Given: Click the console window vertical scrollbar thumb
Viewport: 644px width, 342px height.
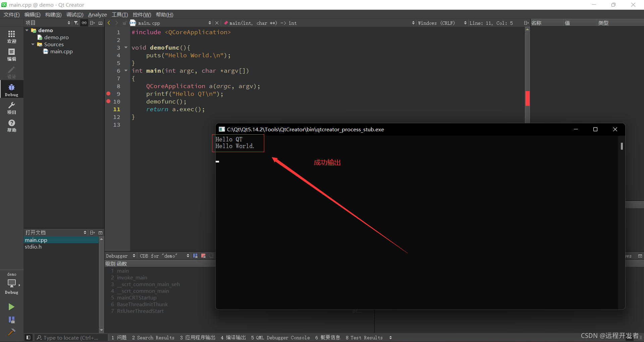Looking at the screenshot, I should click(622, 146).
